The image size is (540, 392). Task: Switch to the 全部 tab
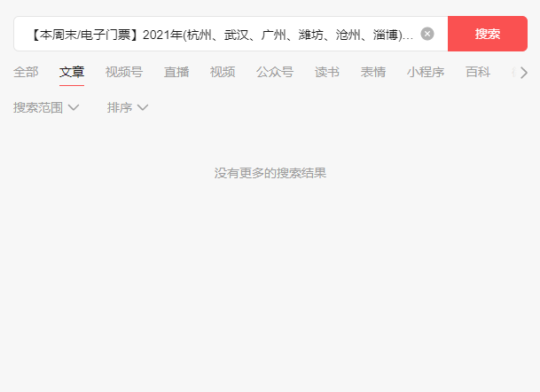point(26,73)
